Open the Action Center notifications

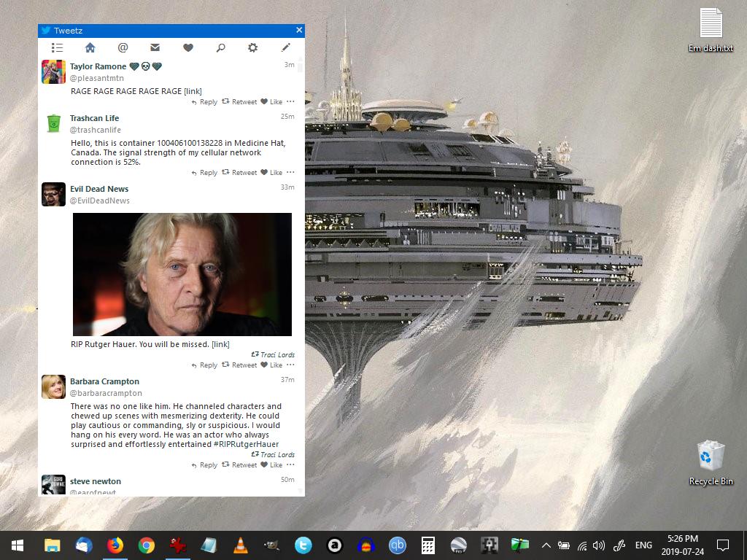(x=723, y=545)
